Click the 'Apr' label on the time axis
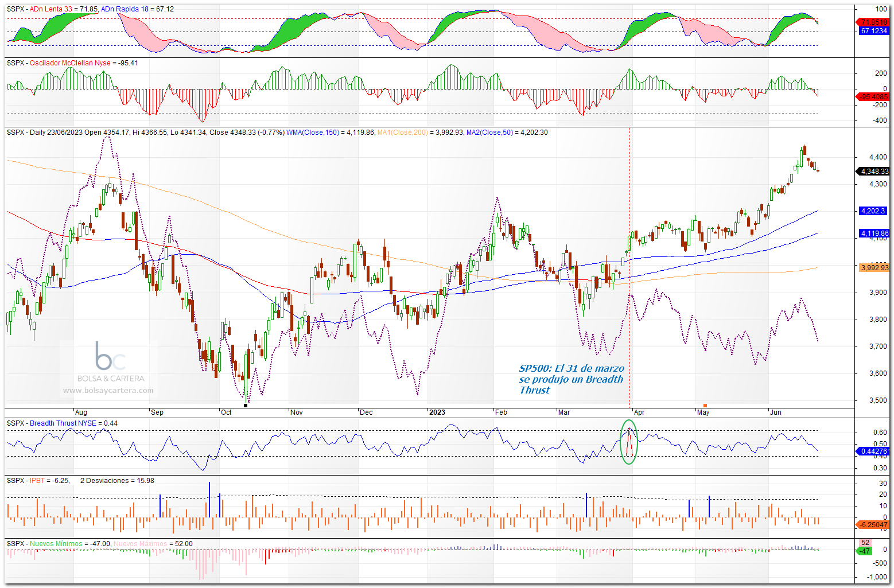Viewport: 894px width, 588px height. 639,412
